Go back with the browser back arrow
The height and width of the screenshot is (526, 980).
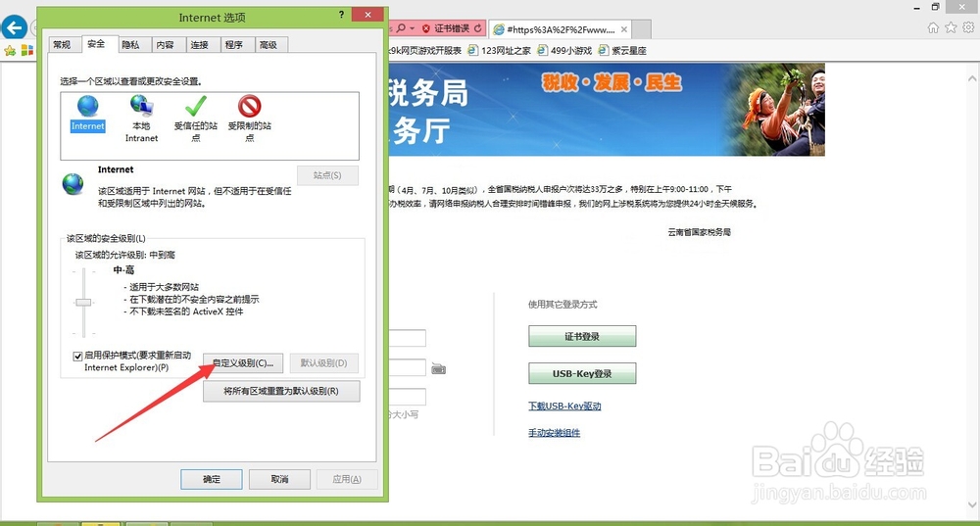pos(15,27)
